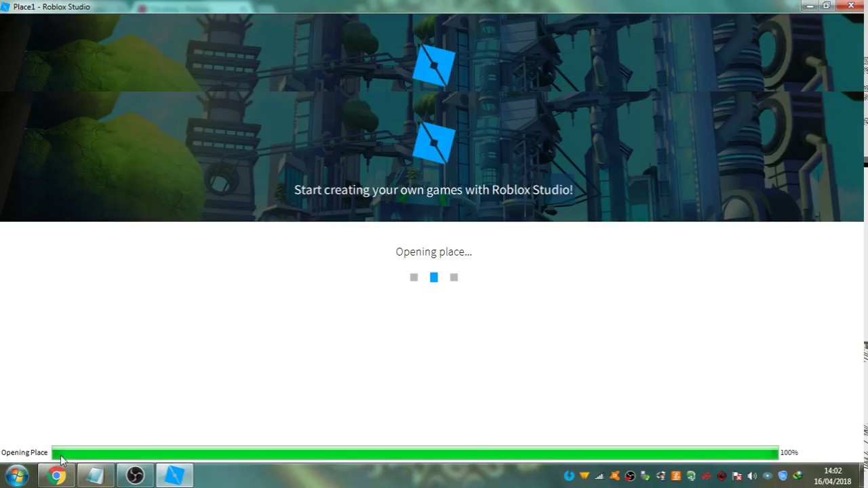Open the blue shield tray icon

[x=783, y=476]
